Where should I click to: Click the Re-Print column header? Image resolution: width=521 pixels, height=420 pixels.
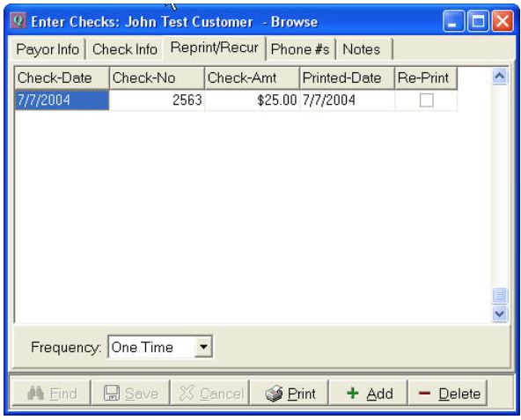(x=426, y=78)
